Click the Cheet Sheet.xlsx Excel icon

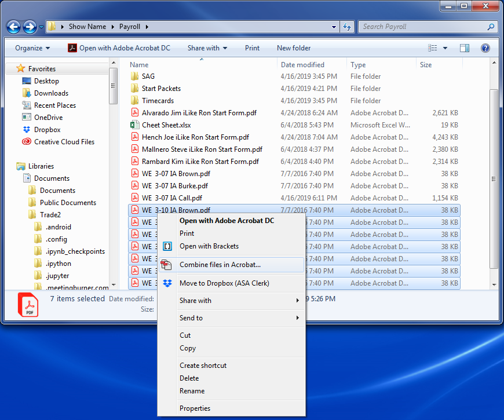tap(134, 125)
